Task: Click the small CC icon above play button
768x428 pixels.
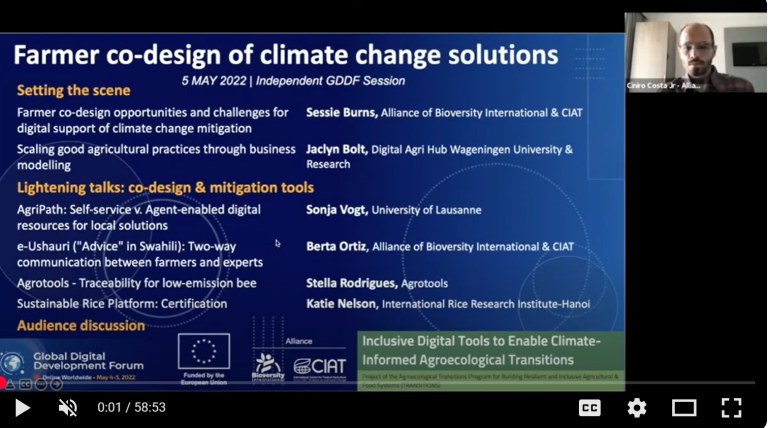Action: pos(26,384)
